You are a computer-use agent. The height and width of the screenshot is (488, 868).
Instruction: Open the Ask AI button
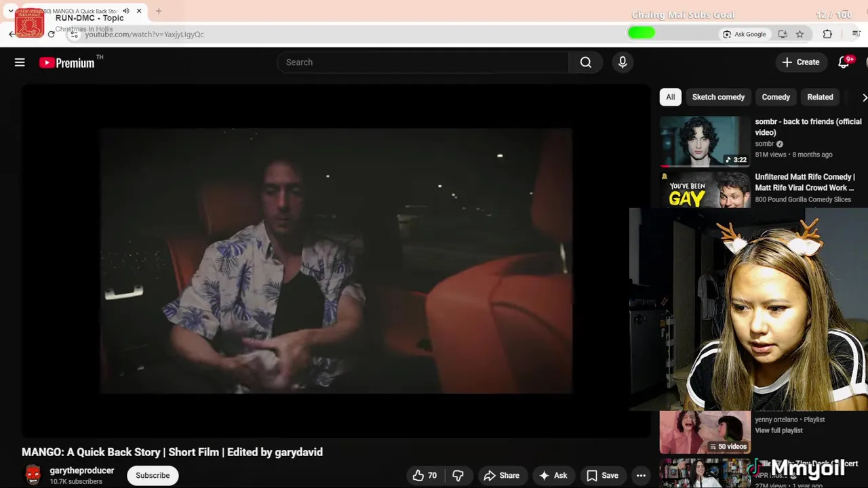point(553,476)
